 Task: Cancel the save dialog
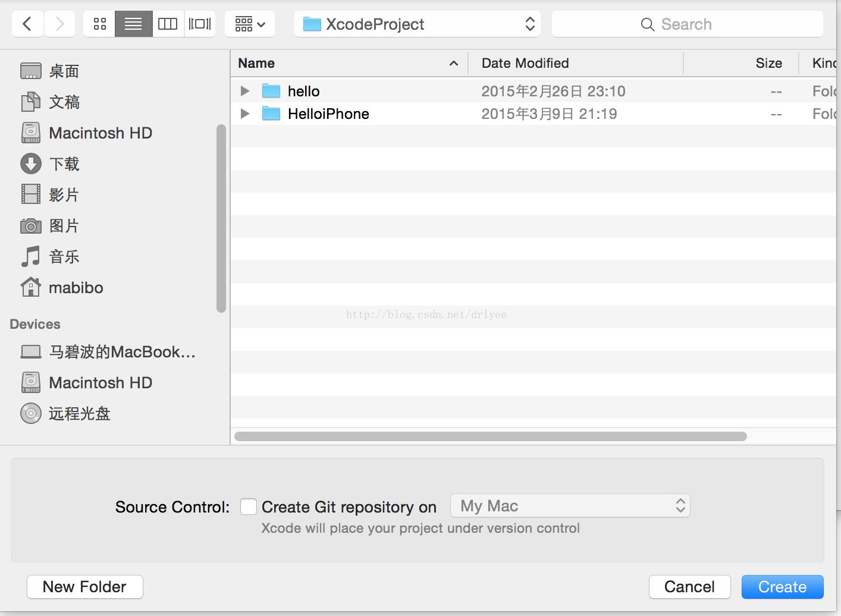click(x=690, y=587)
